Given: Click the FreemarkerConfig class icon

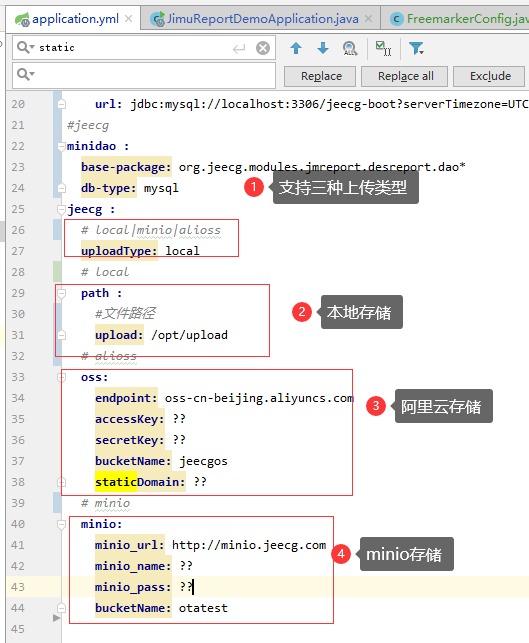Looking at the screenshot, I should click(x=397, y=19).
